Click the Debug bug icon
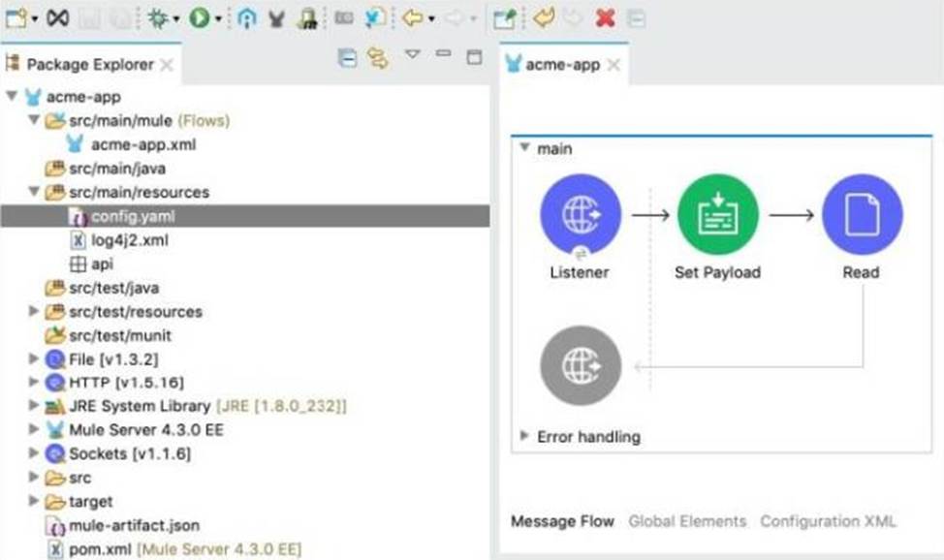This screenshot has width=944, height=560. pos(158,18)
